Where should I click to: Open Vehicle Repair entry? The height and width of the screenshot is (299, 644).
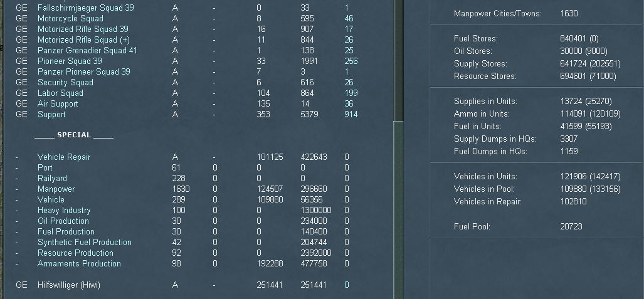coord(64,157)
